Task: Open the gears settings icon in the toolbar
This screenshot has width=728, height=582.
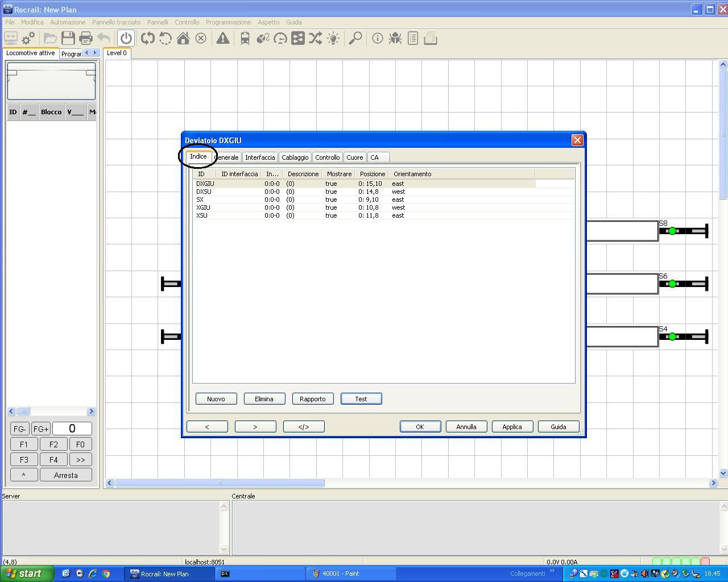Action: (x=28, y=39)
